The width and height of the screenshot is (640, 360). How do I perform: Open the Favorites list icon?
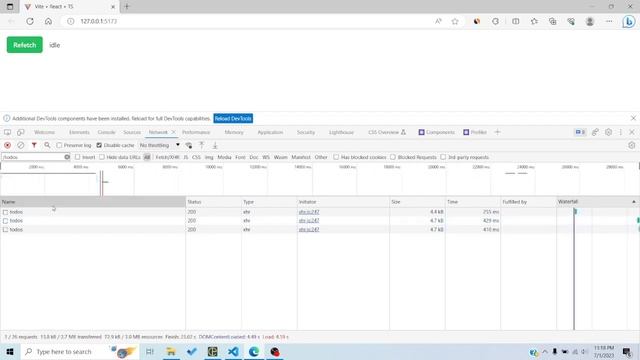pyautogui.click(x=534, y=21)
